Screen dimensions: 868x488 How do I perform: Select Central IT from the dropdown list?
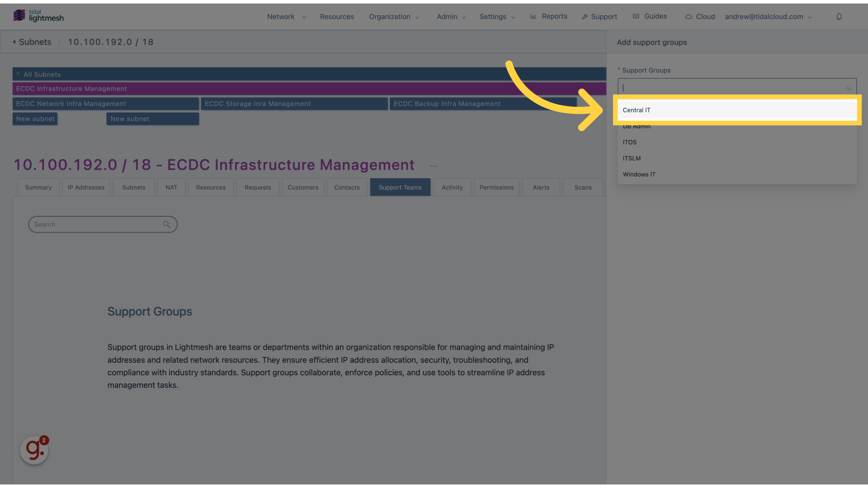click(737, 110)
